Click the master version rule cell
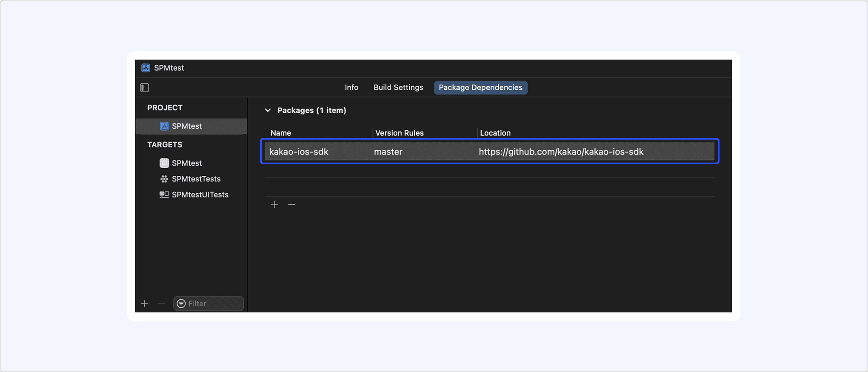The width and height of the screenshot is (868, 372). (x=388, y=152)
